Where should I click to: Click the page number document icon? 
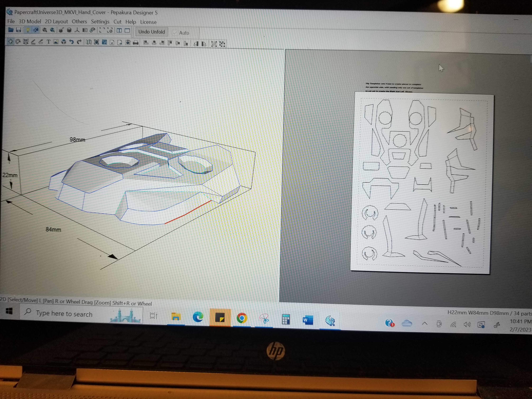pos(112,43)
